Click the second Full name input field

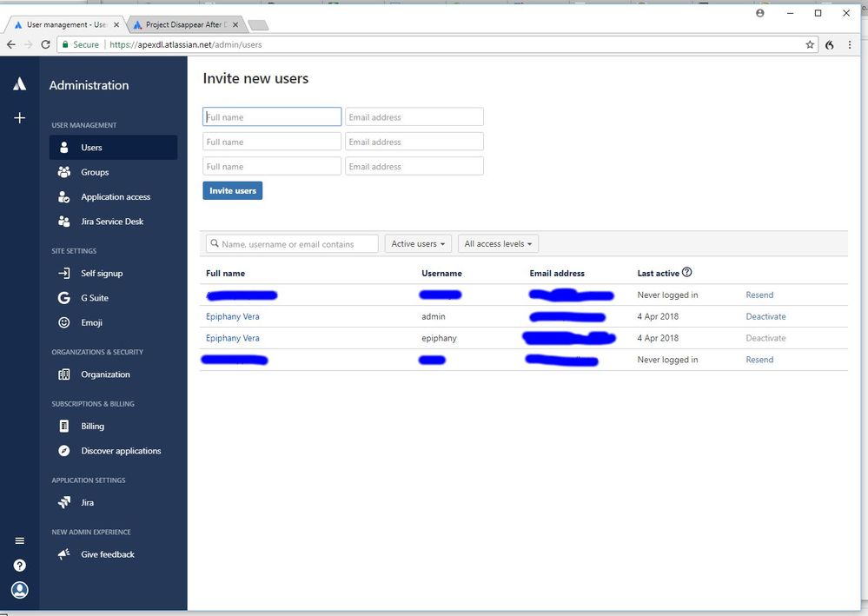(272, 142)
